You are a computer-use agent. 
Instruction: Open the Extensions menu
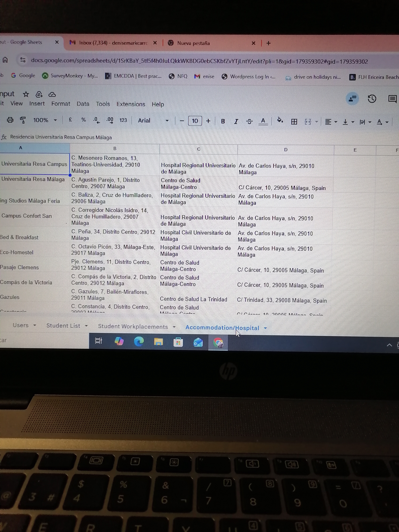pyautogui.click(x=131, y=104)
